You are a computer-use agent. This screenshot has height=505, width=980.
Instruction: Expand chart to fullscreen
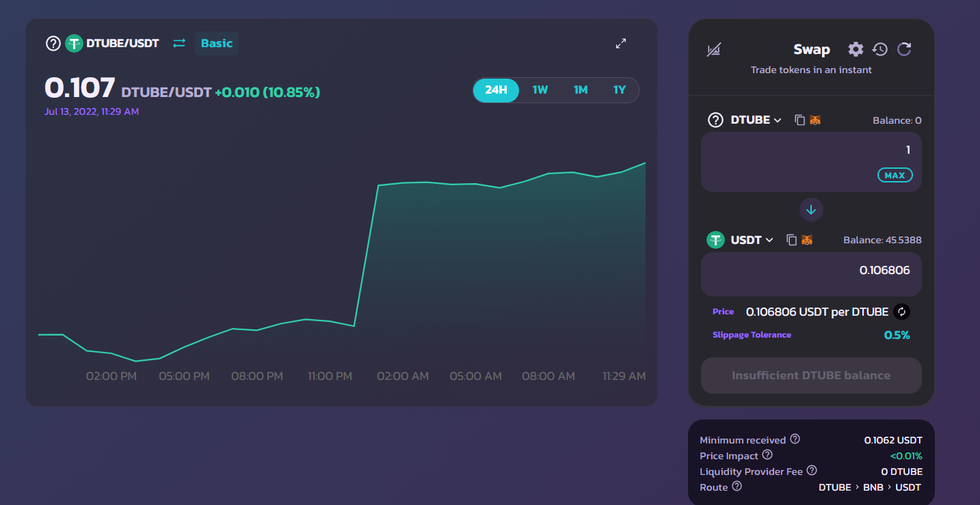pyautogui.click(x=621, y=44)
